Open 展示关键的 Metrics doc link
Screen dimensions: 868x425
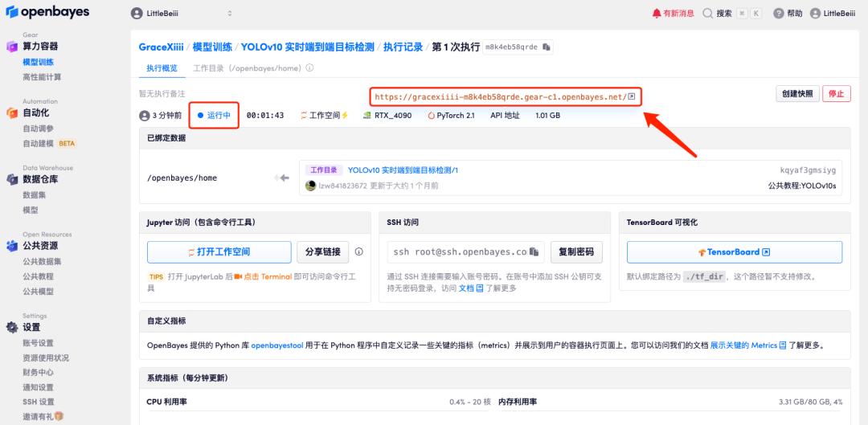[748, 345]
